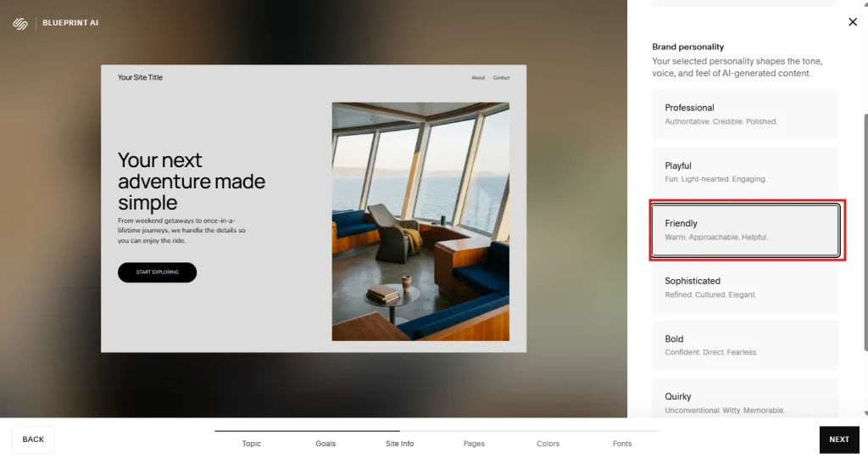
Task: Select the Friendly personality card
Action: 745,230
